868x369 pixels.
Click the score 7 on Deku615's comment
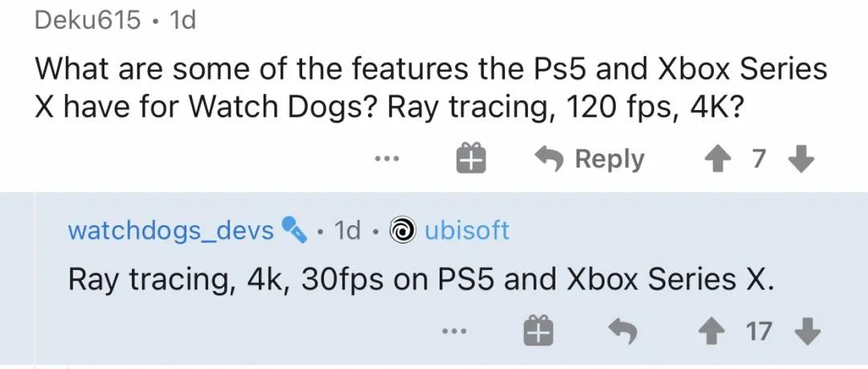click(x=758, y=158)
